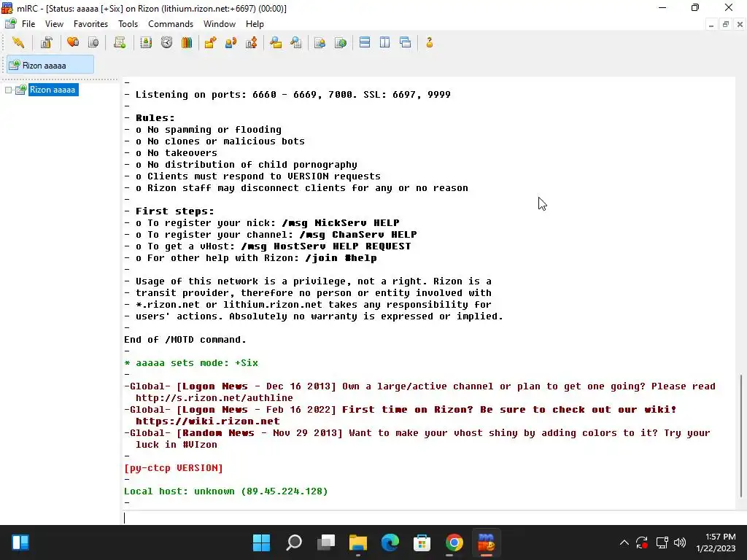The width and height of the screenshot is (747, 560).
Task: Click the mIRC taskbar icon
Action: tap(486, 542)
